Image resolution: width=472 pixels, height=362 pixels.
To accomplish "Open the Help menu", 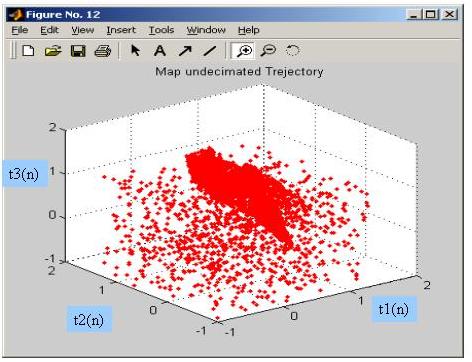I will [x=249, y=30].
